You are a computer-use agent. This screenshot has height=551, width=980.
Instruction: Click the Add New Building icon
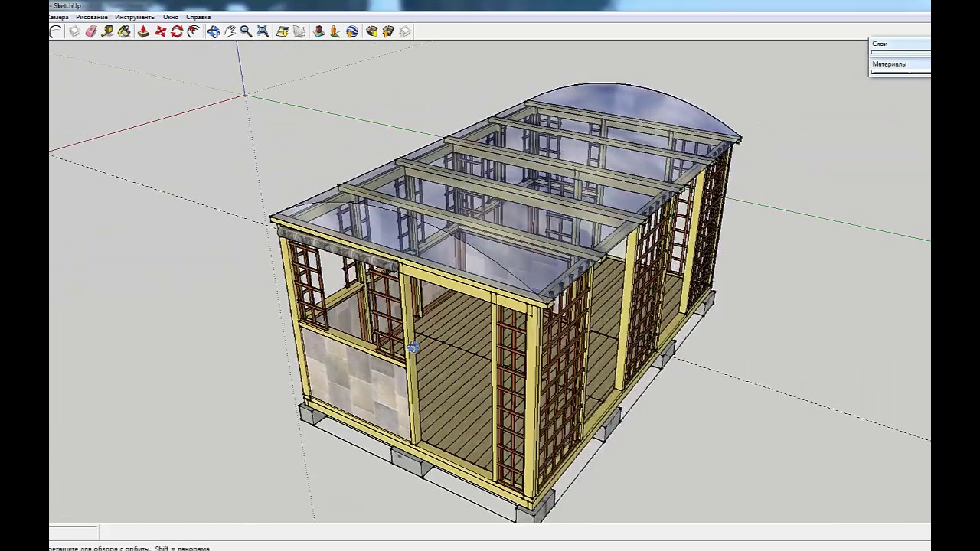point(318,31)
